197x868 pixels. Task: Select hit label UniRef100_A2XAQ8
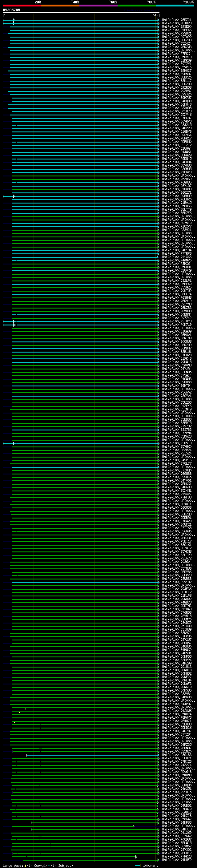pyautogui.click(x=176, y=108)
